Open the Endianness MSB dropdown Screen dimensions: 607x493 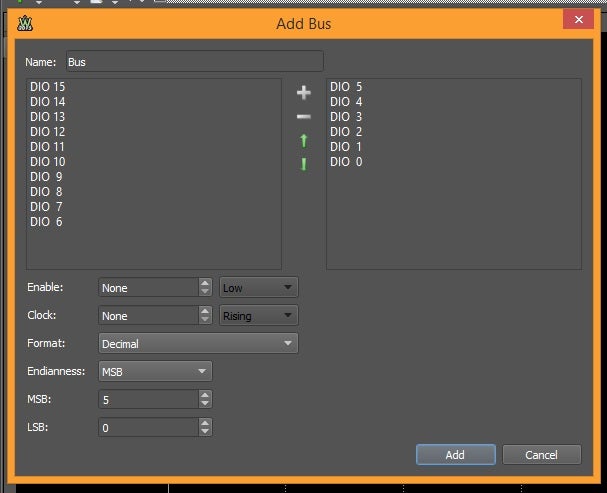pos(155,371)
